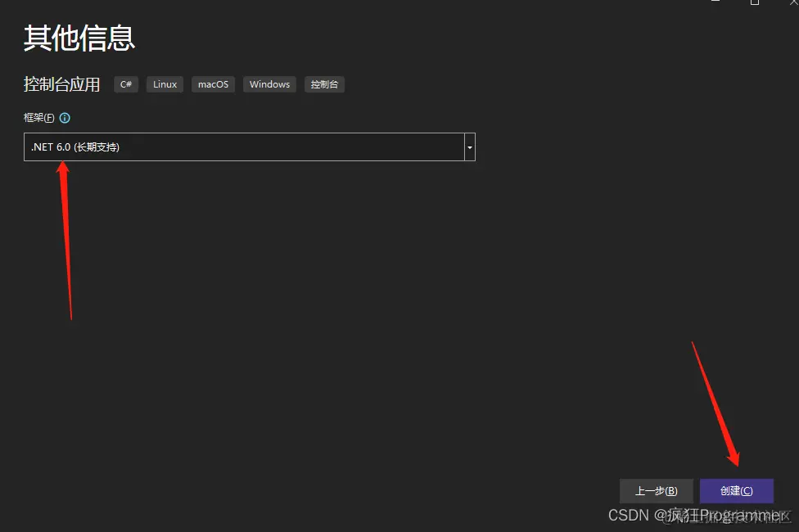Click the 控制台应用 template name
Screen dimensions: 799x532
pyautogui.click(x=61, y=84)
